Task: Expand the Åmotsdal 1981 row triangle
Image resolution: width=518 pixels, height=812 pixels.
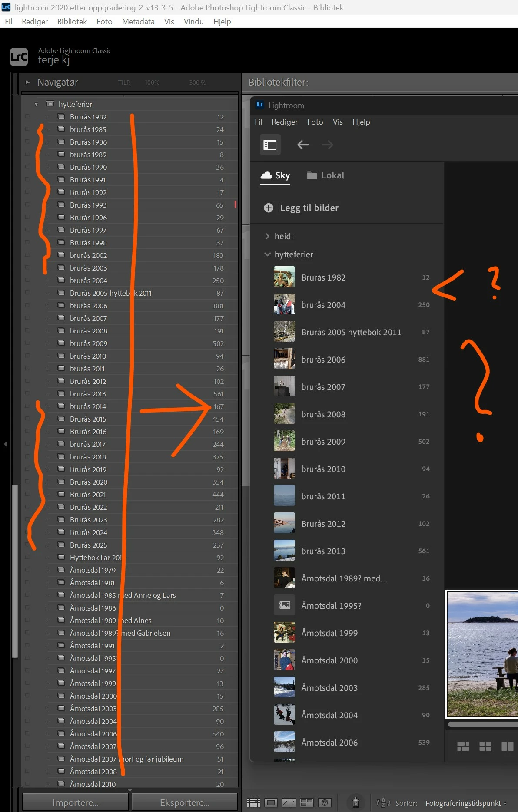Action: coord(48,583)
